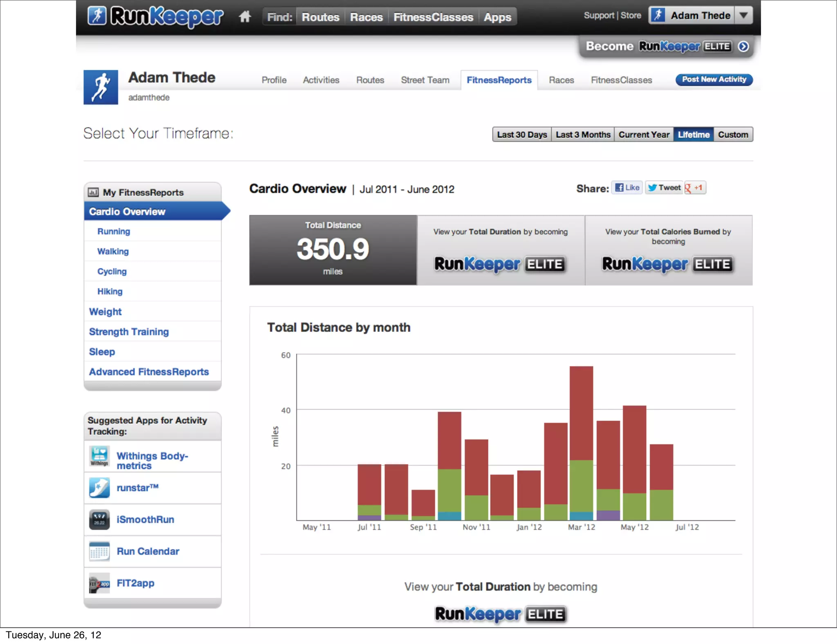The height and width of the screenshot is (644, 837).
Task: Click the iSmoothRun app icon
Action: [99, 520]
